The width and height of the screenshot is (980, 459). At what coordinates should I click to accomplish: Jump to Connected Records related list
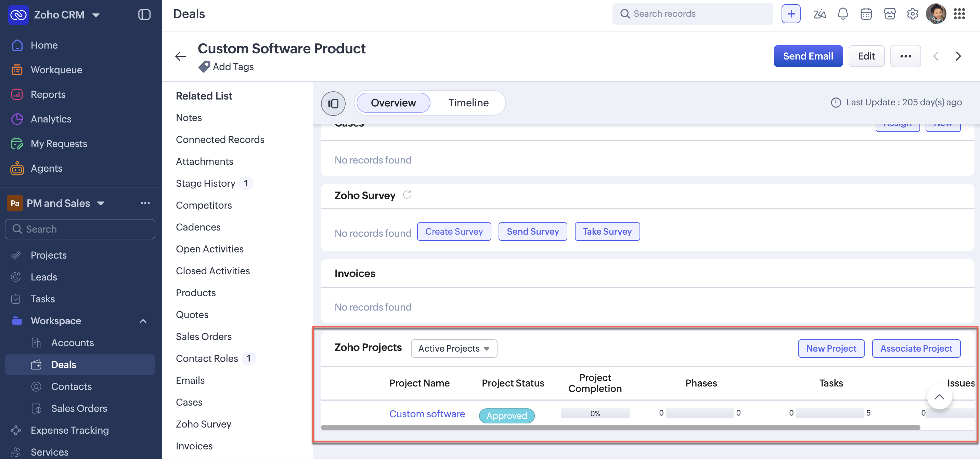[x=220, y=140]
